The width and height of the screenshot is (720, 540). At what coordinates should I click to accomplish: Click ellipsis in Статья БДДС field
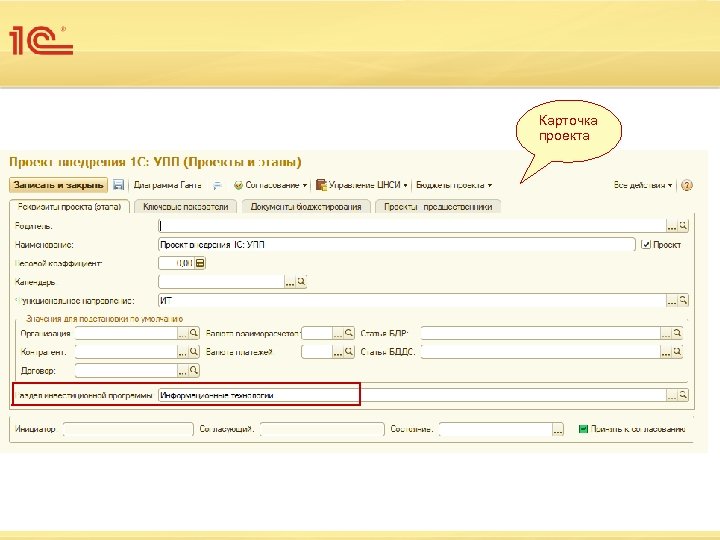[666, 352]
